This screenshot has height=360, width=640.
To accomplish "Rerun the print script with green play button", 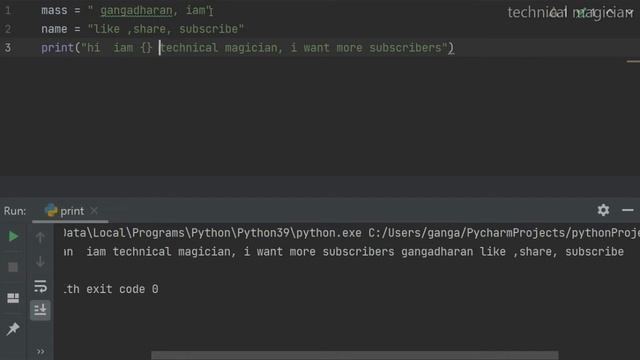I will pyautogui.click(x=13, y=236).
